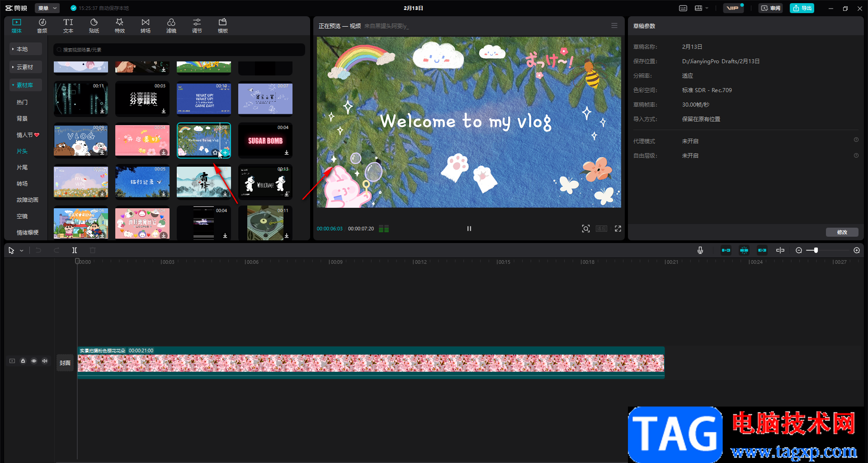This screenshot has width=868, height=463.
Task: Click the track collapse video icon
Action: 12,361
